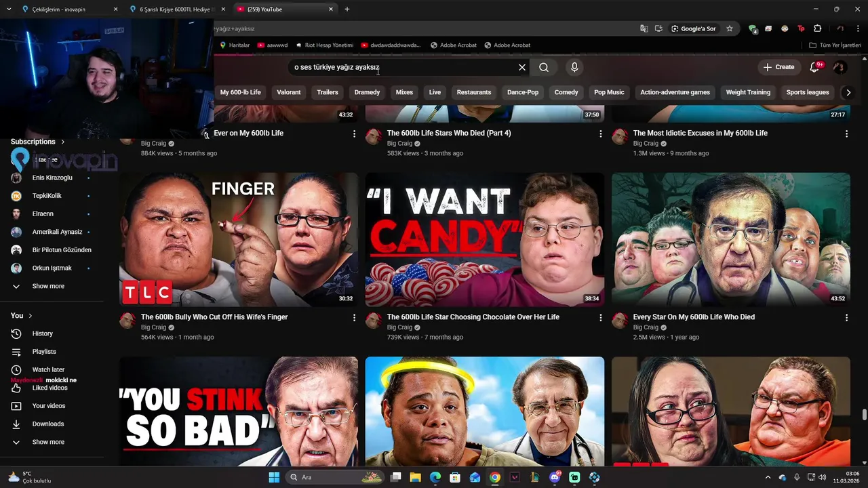Start voice search with the microphone icon
Screen dimensions: 868x488
click(574, 67)
